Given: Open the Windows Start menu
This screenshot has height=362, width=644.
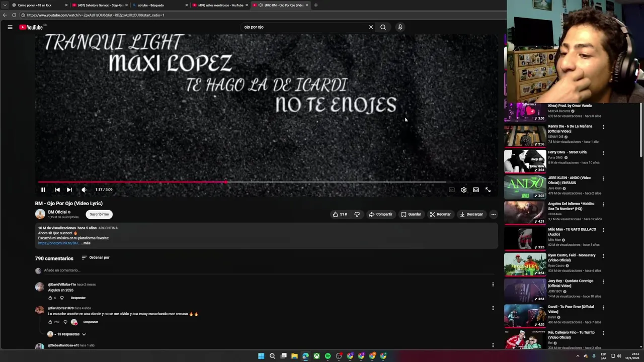Looking at the screenshot, I should 261,356.
